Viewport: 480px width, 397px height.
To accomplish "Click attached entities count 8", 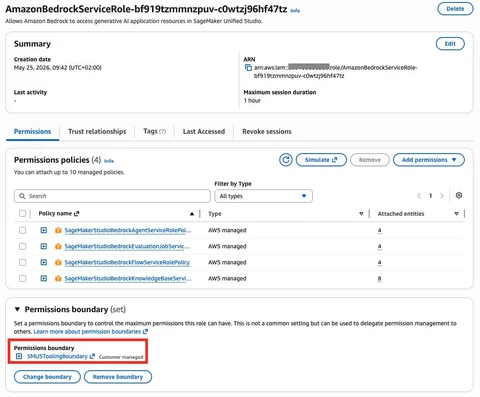I will [x=379, y=279].
